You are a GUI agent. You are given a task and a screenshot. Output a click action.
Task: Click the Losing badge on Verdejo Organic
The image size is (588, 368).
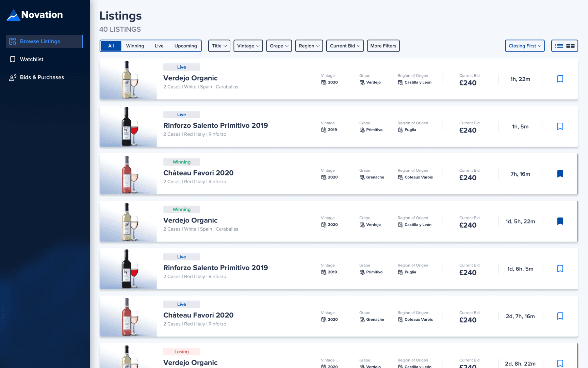(x=181, y=352)
